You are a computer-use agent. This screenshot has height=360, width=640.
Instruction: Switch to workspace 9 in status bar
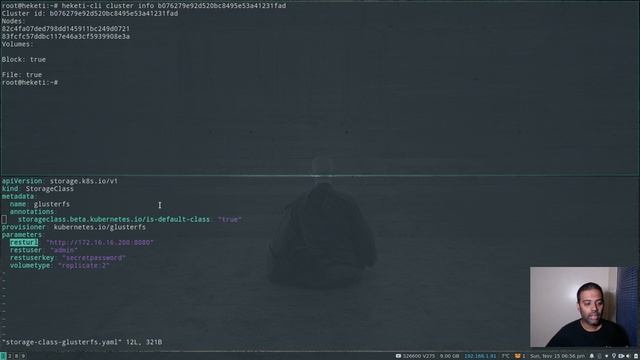(23, 356)
